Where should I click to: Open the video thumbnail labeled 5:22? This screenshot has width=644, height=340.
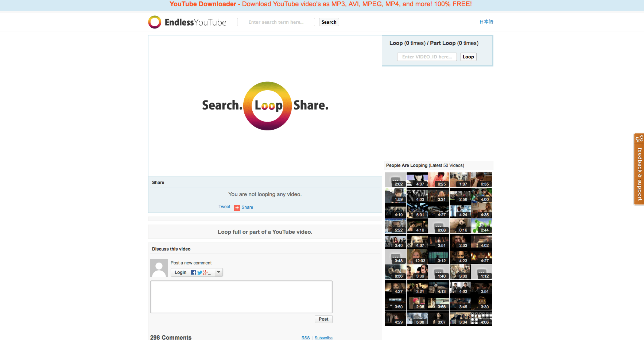[x=396, y=226]
